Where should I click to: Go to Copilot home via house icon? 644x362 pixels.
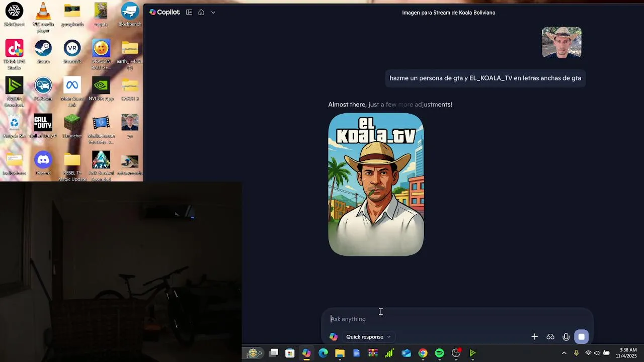[201, 12]
